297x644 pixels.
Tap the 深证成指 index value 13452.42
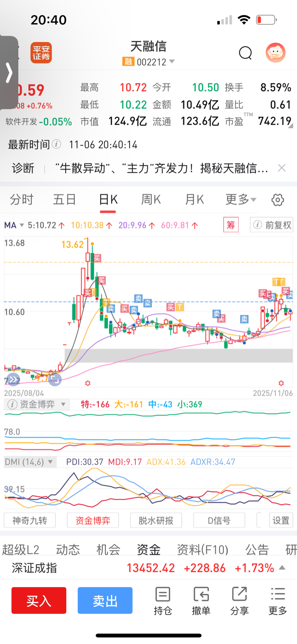click(151, 568)
